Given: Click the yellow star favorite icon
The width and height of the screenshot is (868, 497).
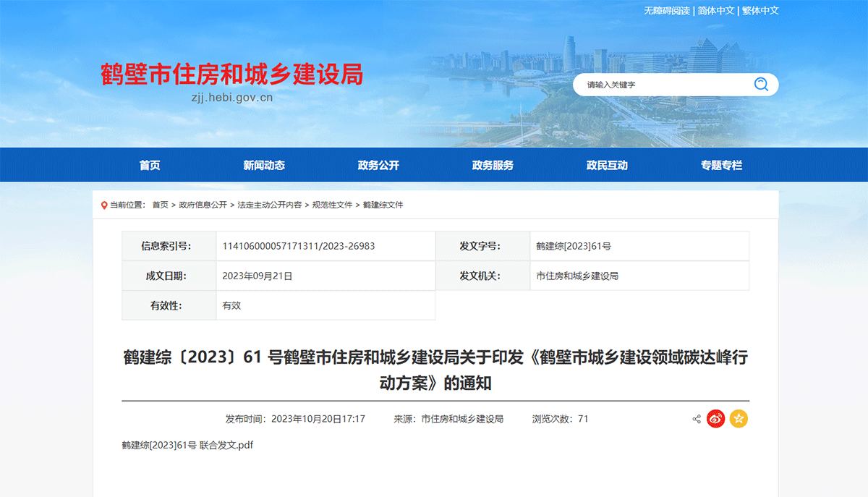Looking at the screenshot, I should pos(739,419).
